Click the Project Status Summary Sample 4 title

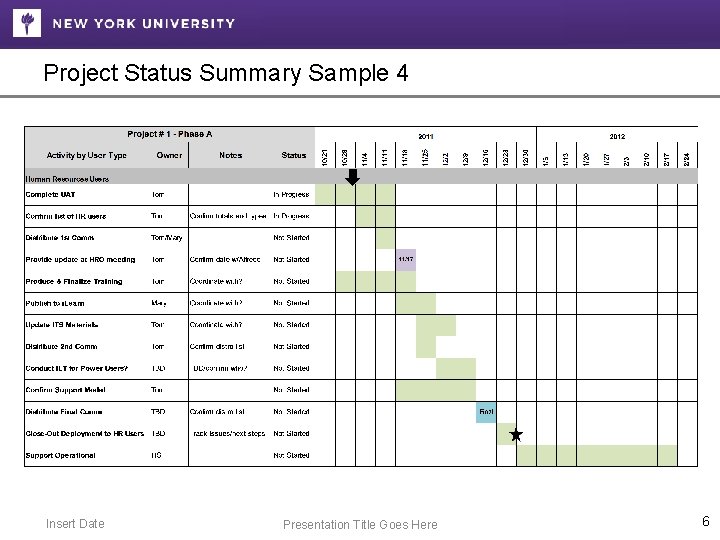click(226, 74)
